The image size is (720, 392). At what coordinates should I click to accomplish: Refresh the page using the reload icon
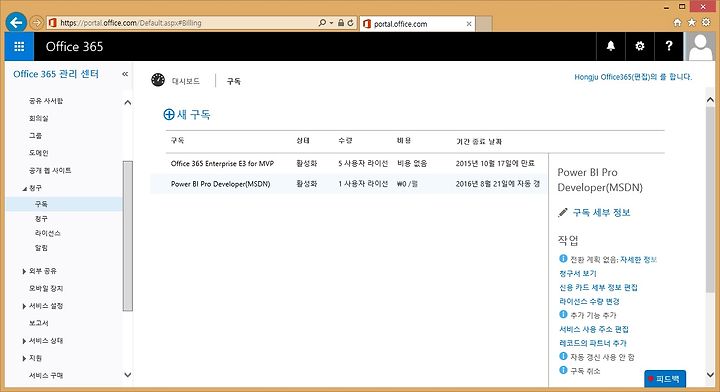(350, 22)
